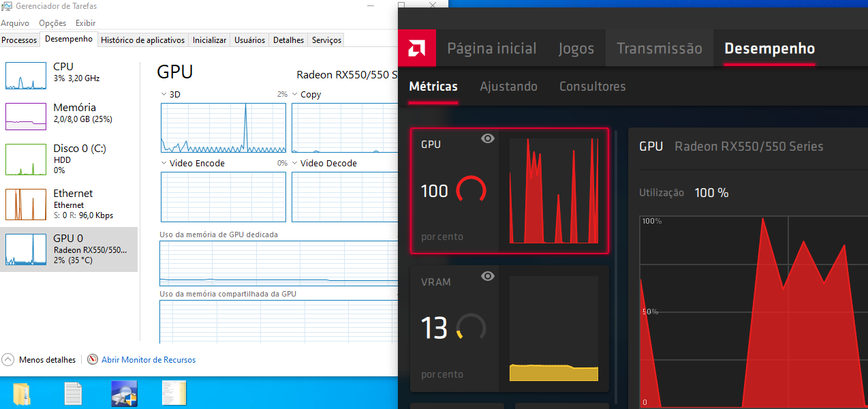Click VRAM usage mini graph
The height and width of the screenshot is (409, 868).
(x=554, y=329)
